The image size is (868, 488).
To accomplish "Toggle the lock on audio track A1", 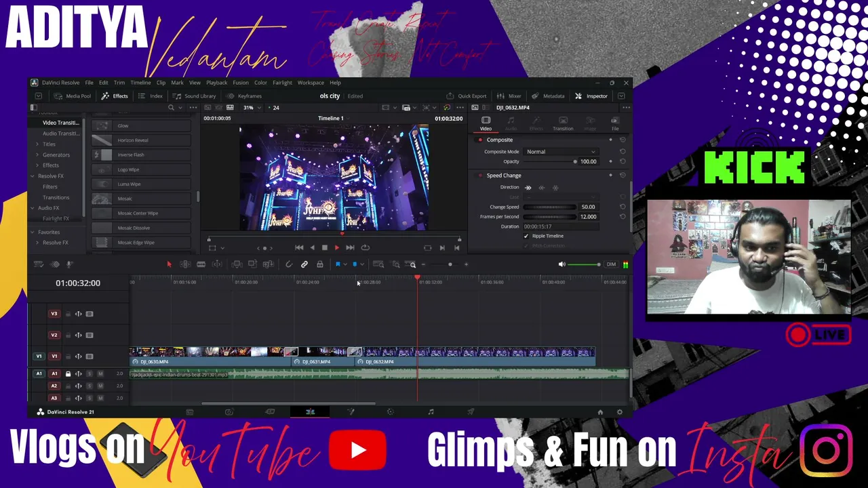I will pyautogui.click(x=68, y=373).
